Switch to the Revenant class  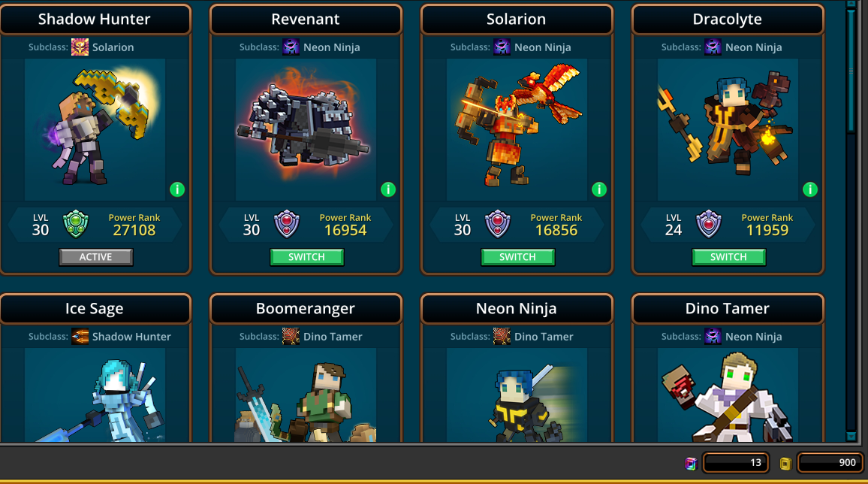click(x=306, y=257)
